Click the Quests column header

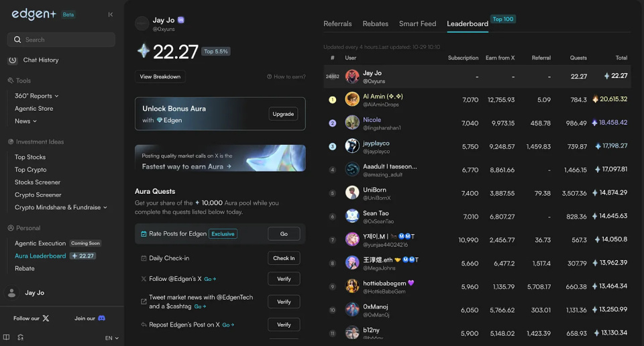(x=578, y=58)
